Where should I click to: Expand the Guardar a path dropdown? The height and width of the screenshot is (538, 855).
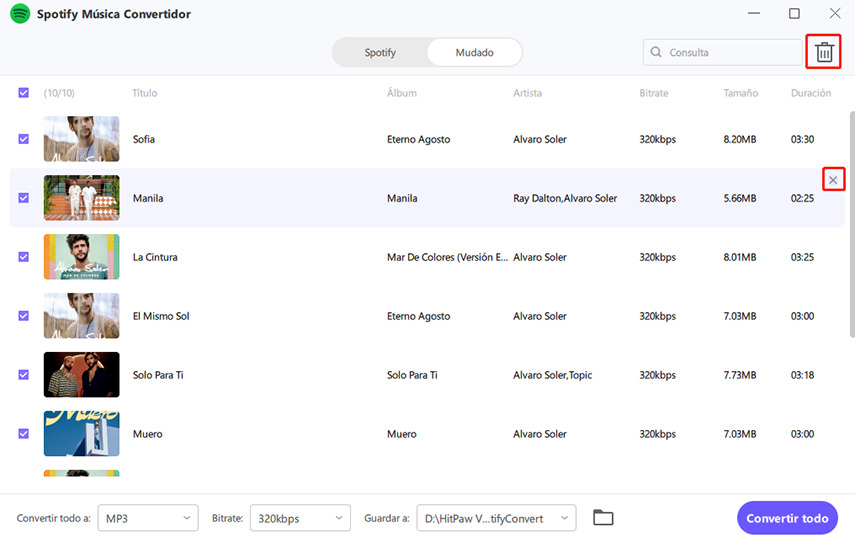pyautogui.click(x=496, y=518)
